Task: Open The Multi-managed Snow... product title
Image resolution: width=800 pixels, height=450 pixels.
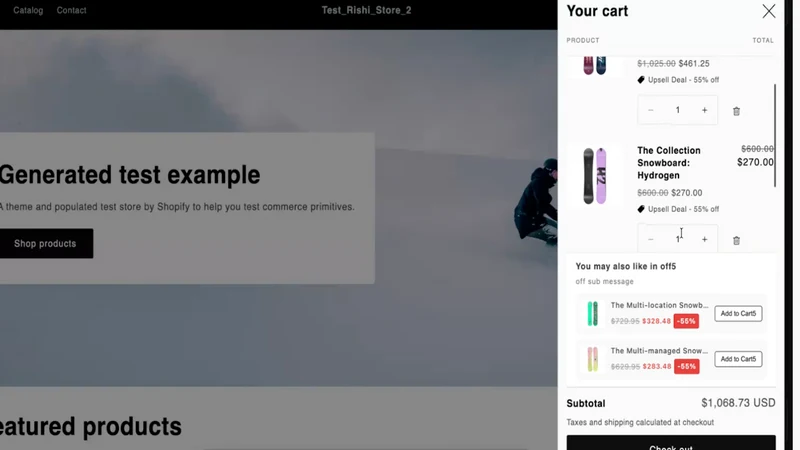Action: tap(659, 351)
